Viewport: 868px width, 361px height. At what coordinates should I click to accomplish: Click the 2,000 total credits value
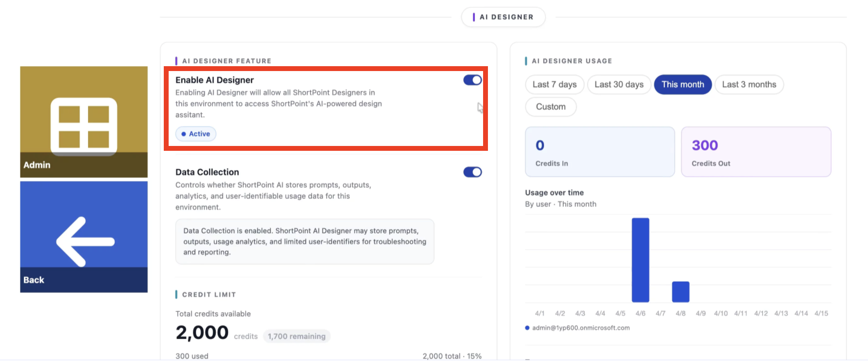point(202,333)
